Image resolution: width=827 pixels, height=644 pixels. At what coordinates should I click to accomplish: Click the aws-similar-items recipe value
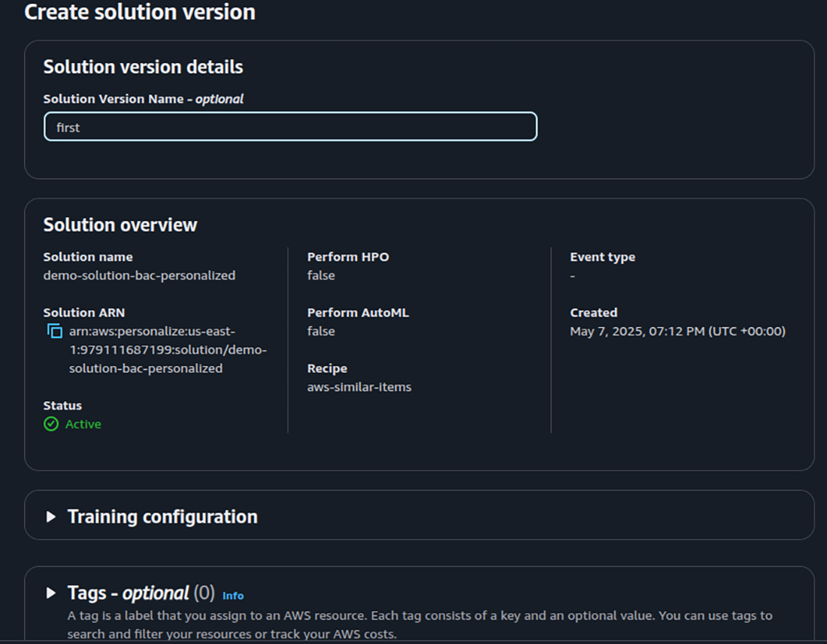click(359, 387)
